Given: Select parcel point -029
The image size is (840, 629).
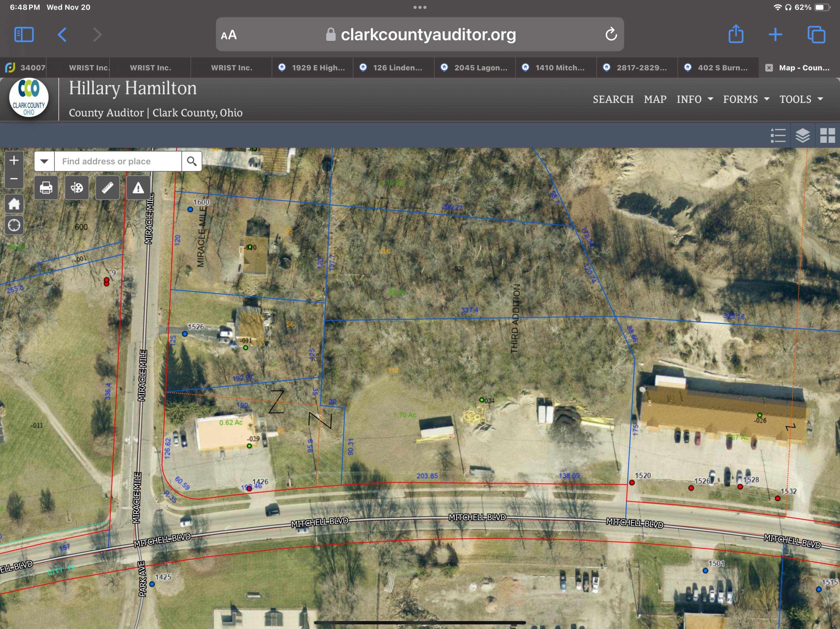Looking at the screenshot, I should pos(249,446).
